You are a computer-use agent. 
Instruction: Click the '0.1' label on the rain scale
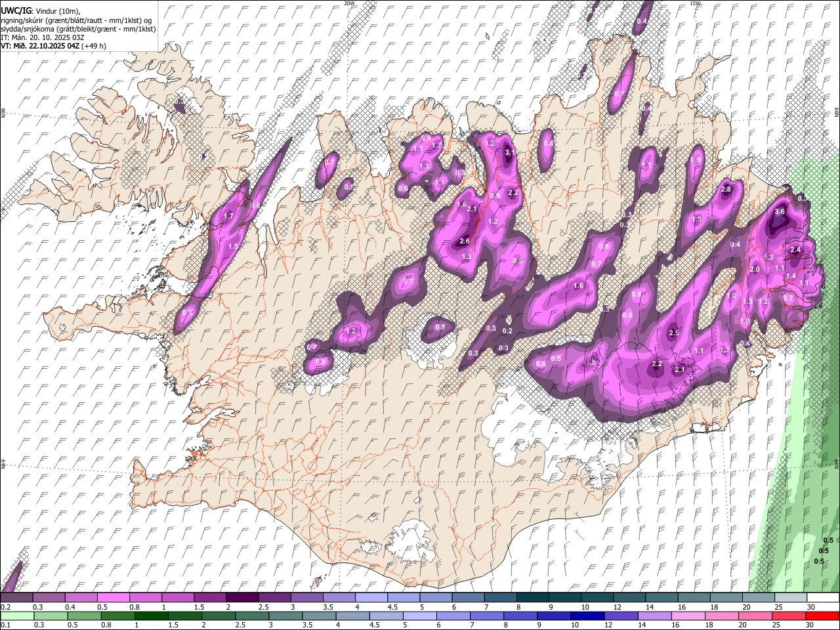coord(5,625)
